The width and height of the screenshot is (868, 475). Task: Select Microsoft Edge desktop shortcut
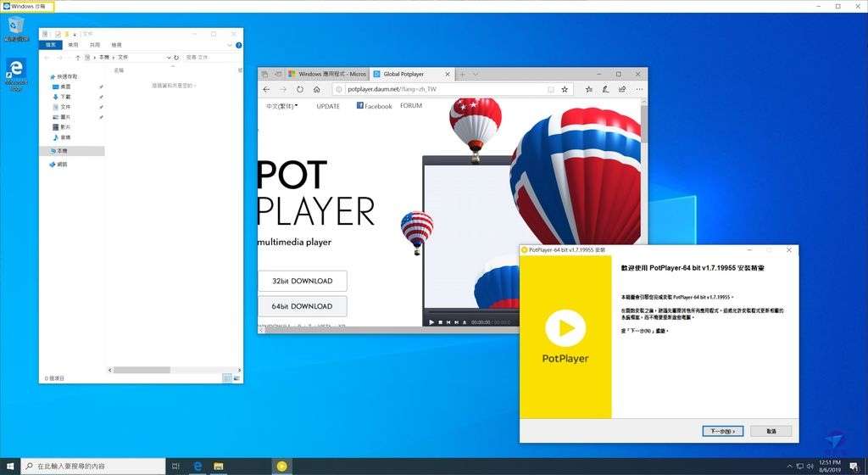coord(16,74)
